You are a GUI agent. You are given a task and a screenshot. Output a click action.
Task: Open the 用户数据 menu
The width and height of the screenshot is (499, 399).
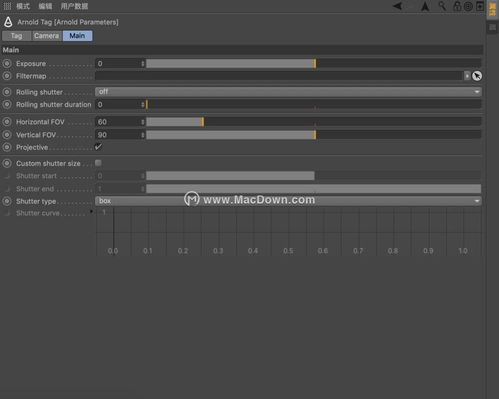tap(74, 6)
